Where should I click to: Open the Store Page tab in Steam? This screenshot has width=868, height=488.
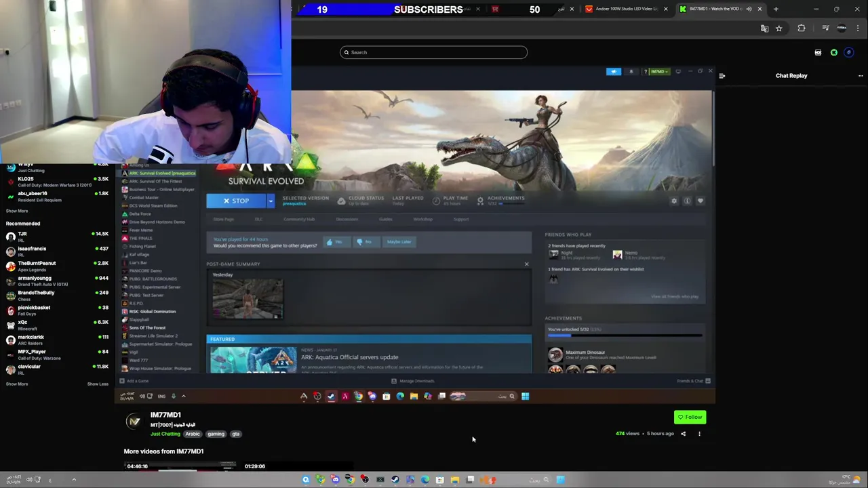point(223,219)
